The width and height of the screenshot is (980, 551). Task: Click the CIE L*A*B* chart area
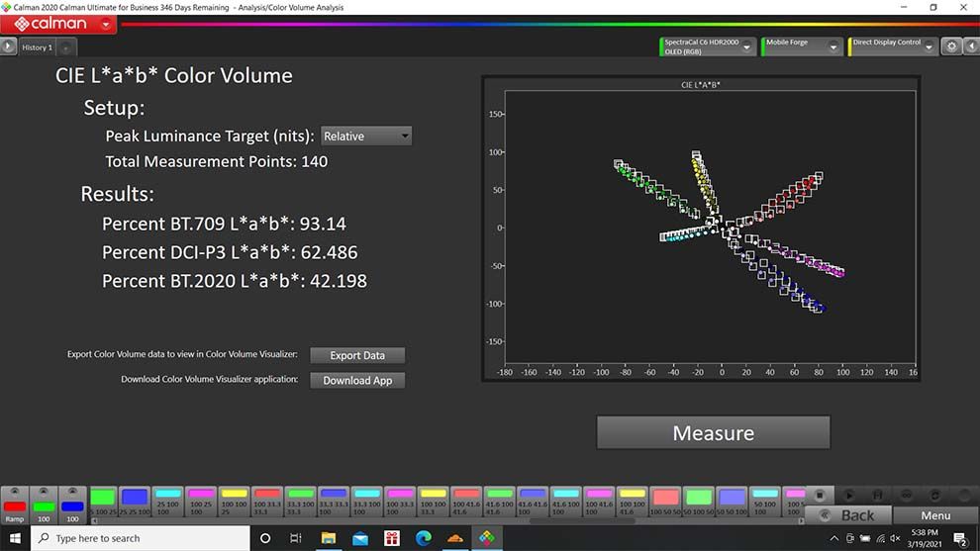[x=710, y=228]
